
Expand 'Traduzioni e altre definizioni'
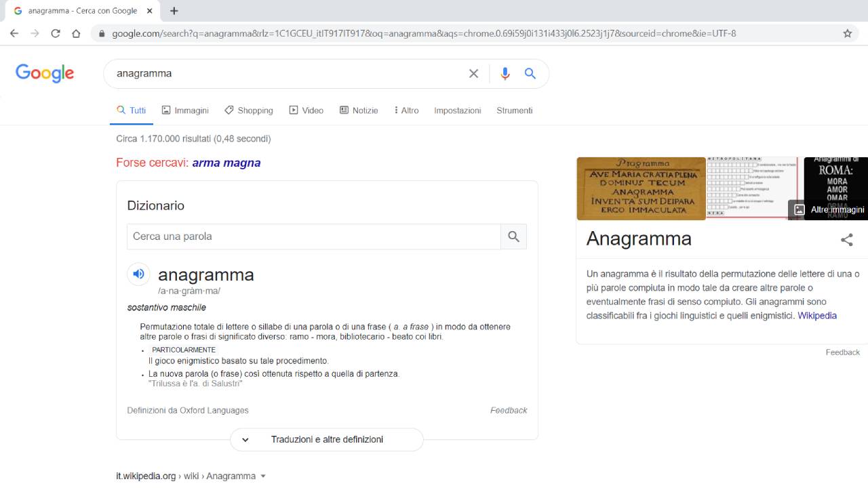327,439
